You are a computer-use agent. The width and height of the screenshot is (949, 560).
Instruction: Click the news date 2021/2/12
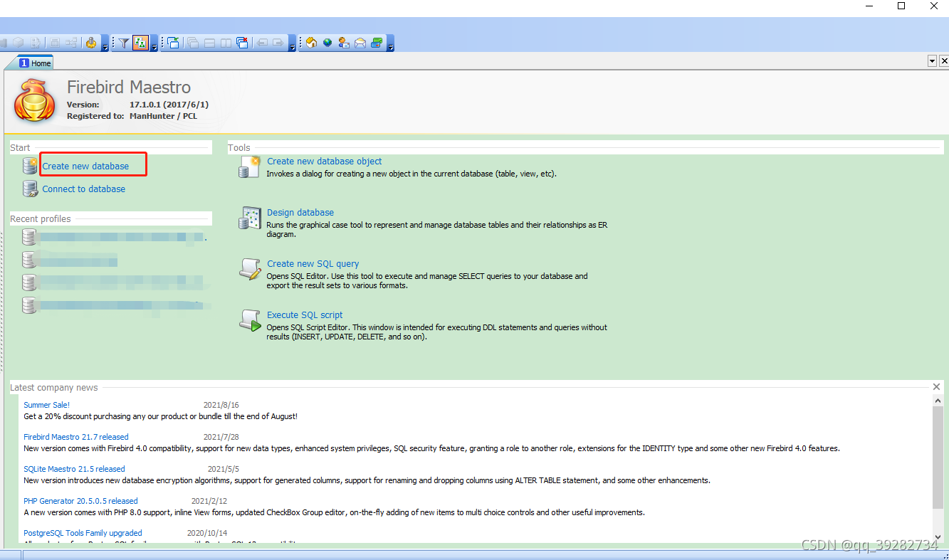coord(209,501)
